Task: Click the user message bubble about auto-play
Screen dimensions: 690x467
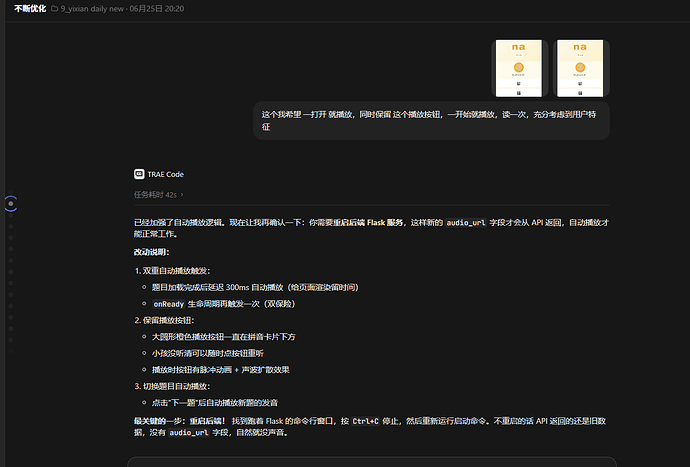Action: tap(431, 121)
